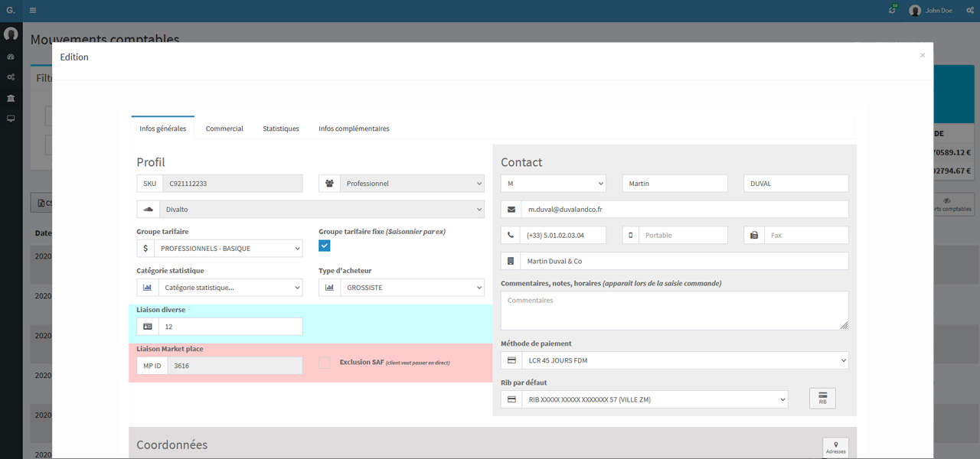Screen dimensions: 980x459
Task: Click the RIB card button
Action: [x=822, y=399]
